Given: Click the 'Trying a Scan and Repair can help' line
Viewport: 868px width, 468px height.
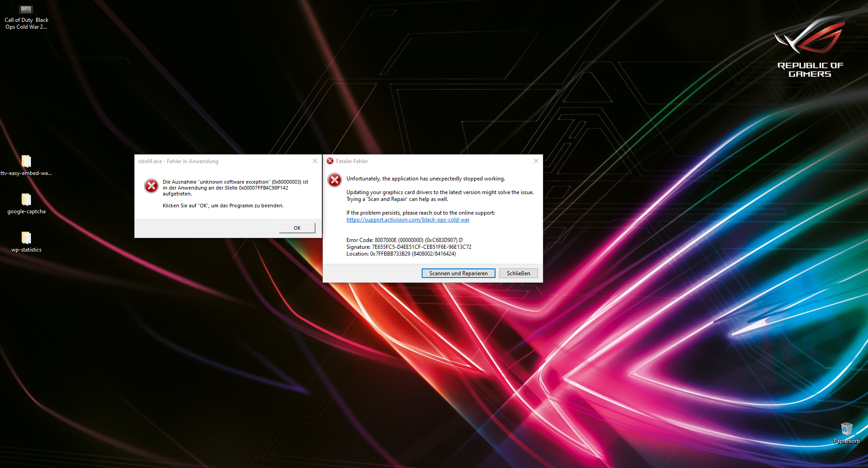Looking at the screenshot, I should [398, 199].
